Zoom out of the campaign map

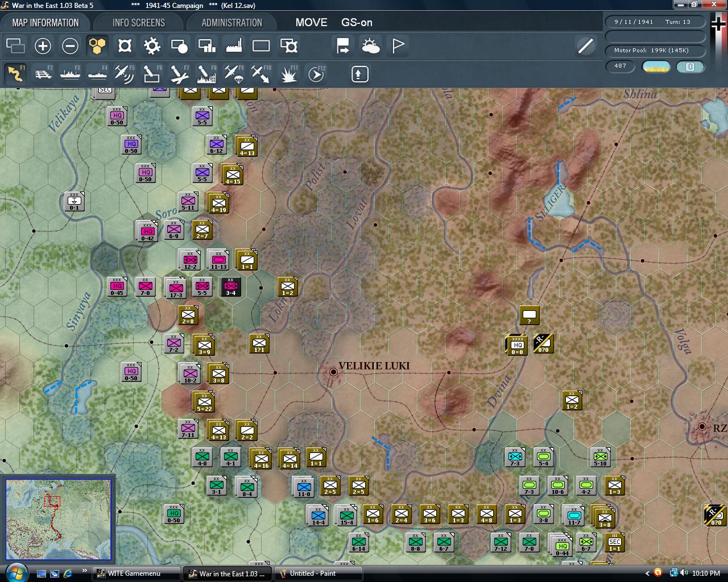click(70, 46)
